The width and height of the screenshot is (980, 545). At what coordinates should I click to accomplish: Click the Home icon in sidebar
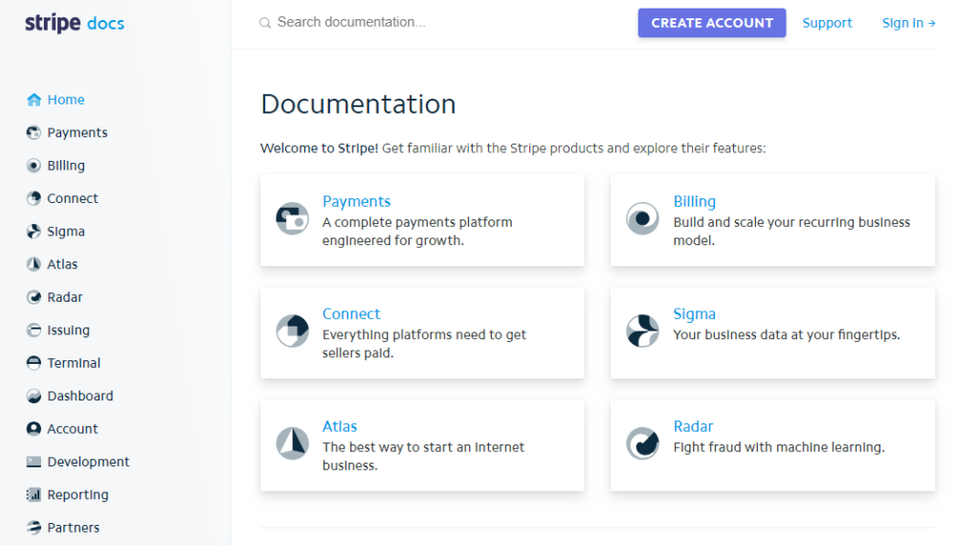point(34,100)
